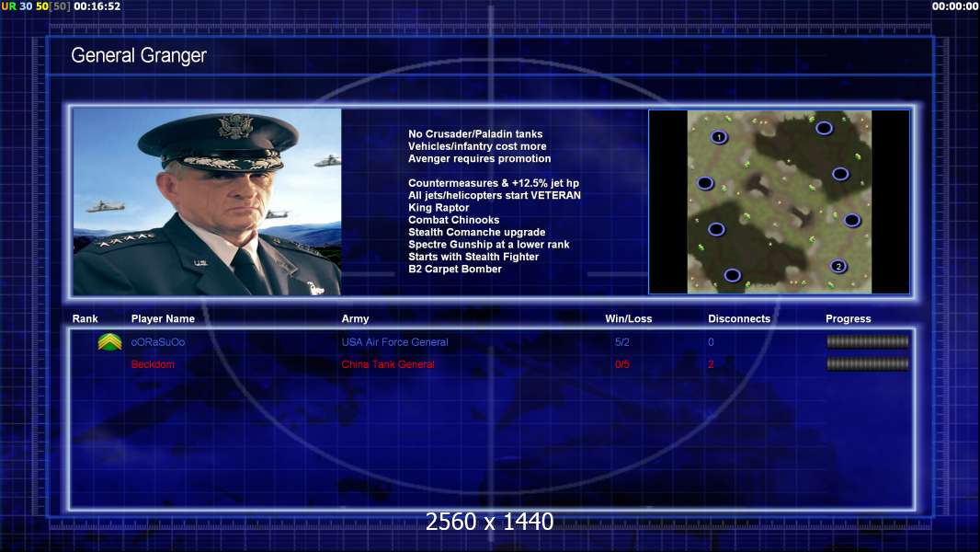Click the "Disconnects" column header
This screenshot has height=552, width=980.
click(x=739, y=319)
